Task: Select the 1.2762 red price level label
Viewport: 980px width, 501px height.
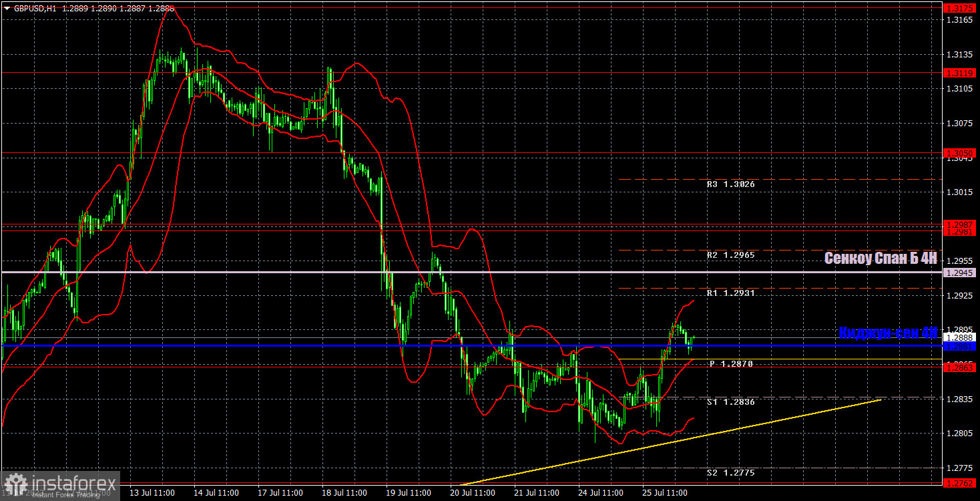Action: tap(961, 482)
